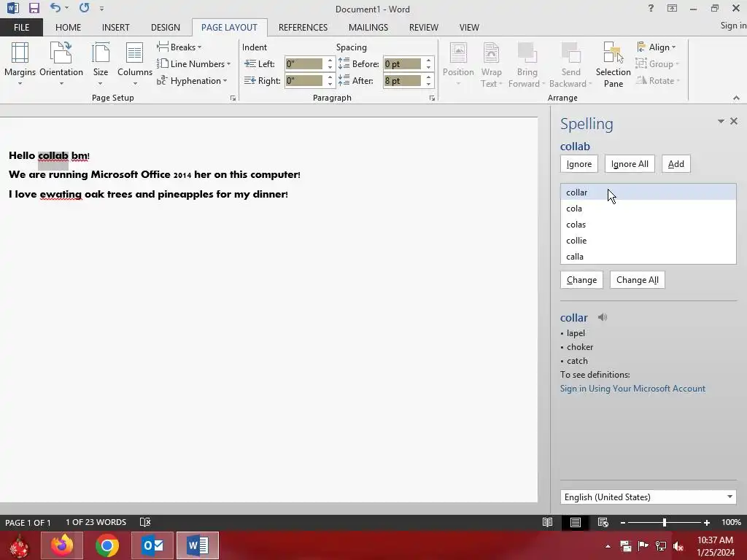The image size is (747, 560).
Task: Switch to the DESIGN tab
Action: pyautogui.click(x=166, y=28)
